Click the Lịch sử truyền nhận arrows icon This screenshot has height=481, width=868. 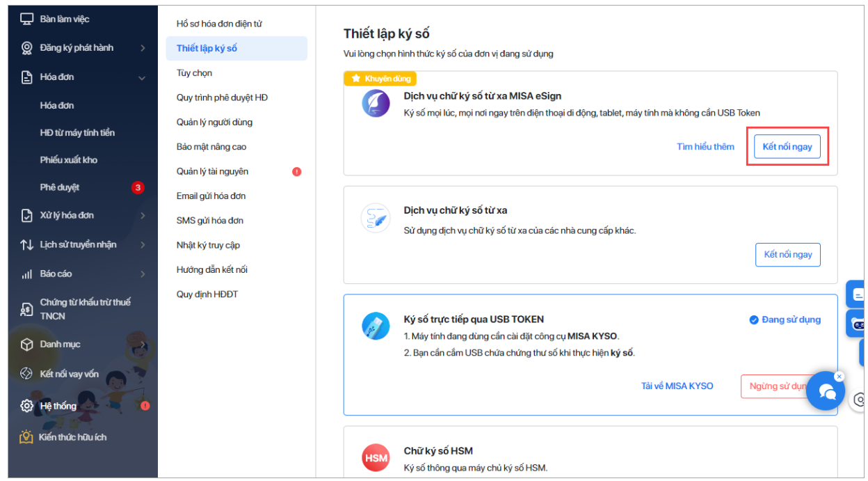click(x=27, y=245)
